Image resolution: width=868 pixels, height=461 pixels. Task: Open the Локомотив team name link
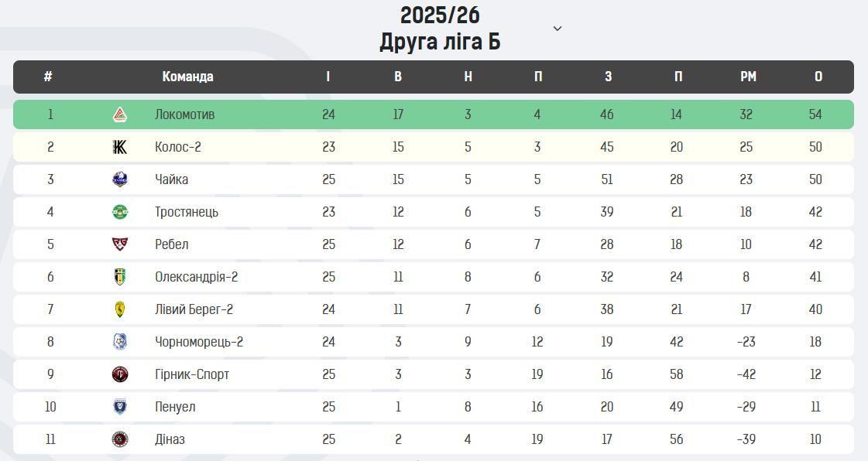[x=185, y=114]
